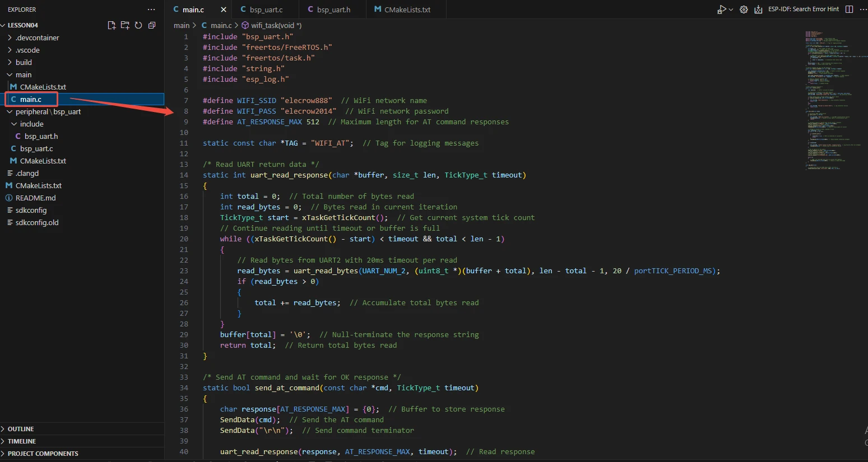Open README.md from the file tree
Viewport: 868px width, 462px height.
35,198
